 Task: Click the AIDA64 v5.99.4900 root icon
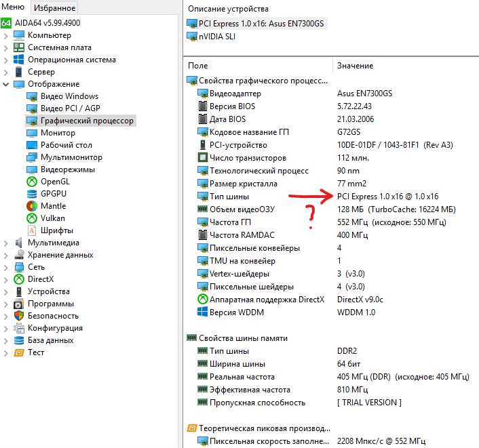coord(6,23)
